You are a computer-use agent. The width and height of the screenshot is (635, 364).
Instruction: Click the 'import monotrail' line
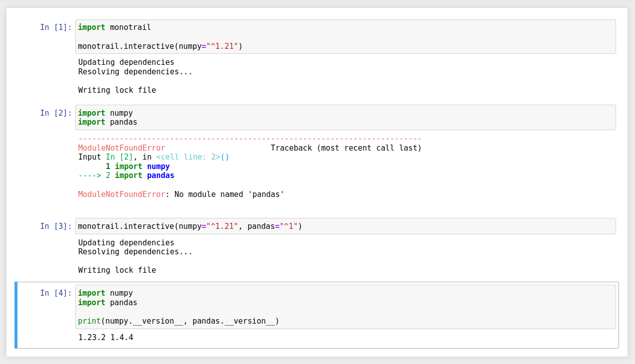click(114, 27)
